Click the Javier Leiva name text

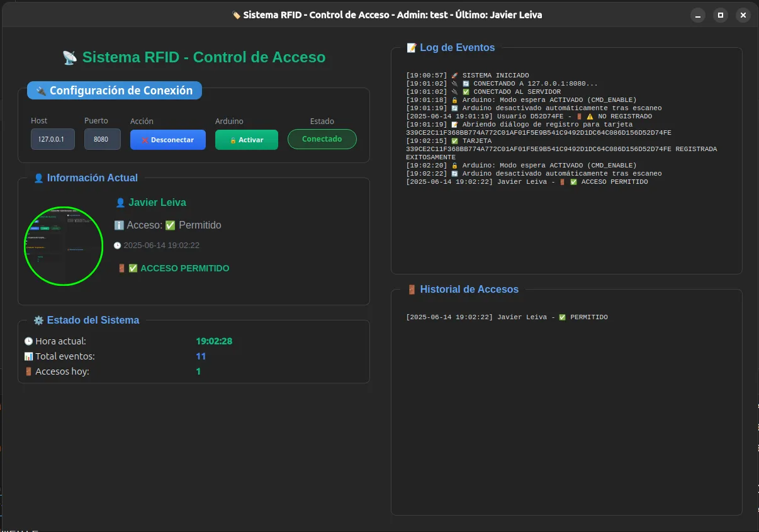pyautogui.click(x=157, y=203)
